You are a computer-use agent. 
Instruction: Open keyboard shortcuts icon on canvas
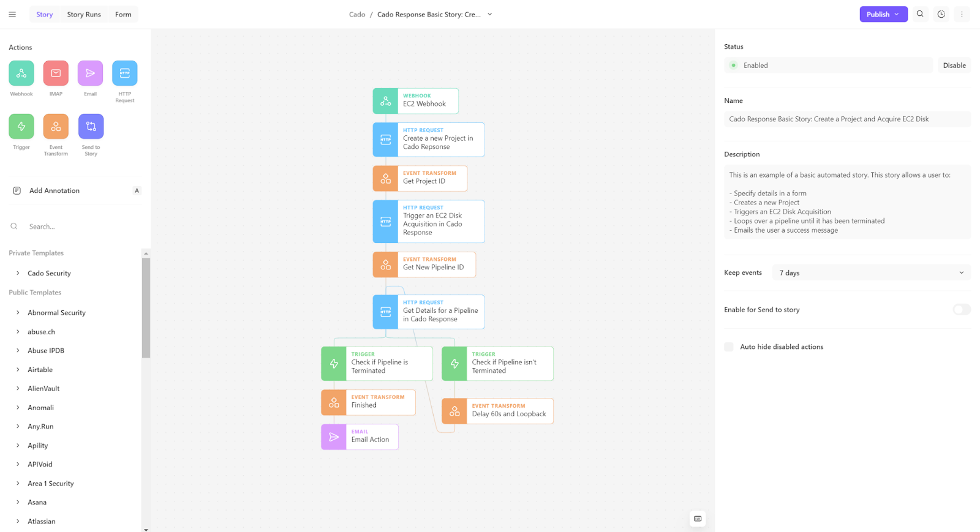pos(698,519)
